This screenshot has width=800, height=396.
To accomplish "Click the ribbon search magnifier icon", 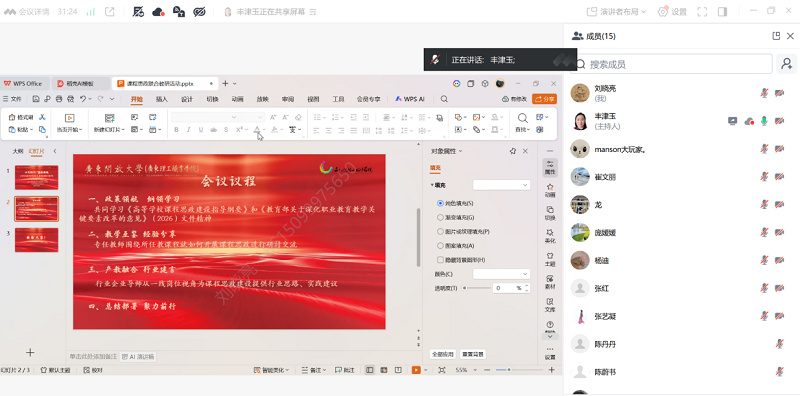I will 444,99.
